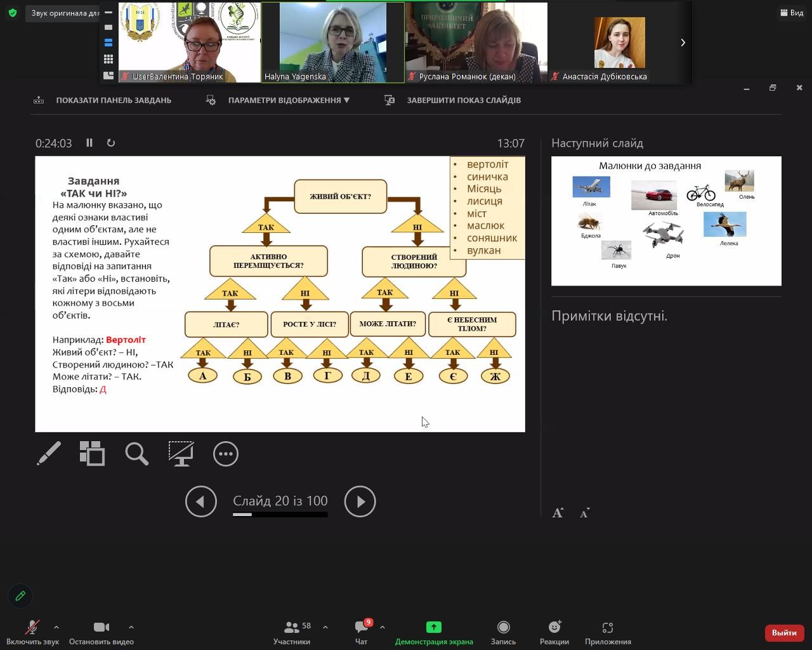Restart the presentation timer
This screenshot has height=650, width=812.
tap(111, 143)
